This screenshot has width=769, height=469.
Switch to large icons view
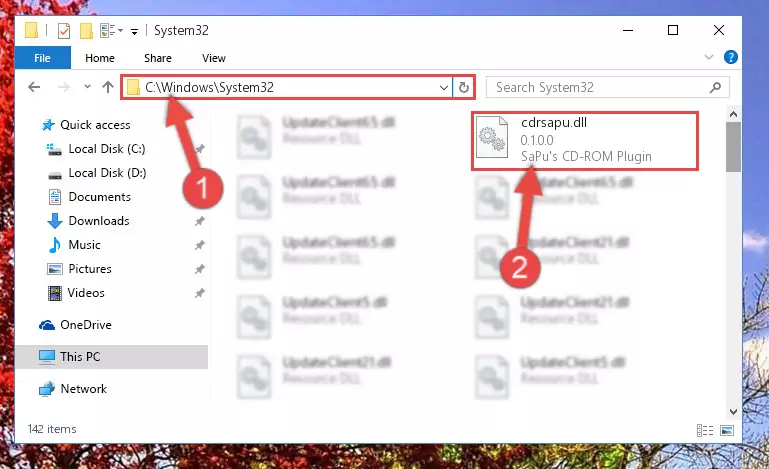coord(727,430)
